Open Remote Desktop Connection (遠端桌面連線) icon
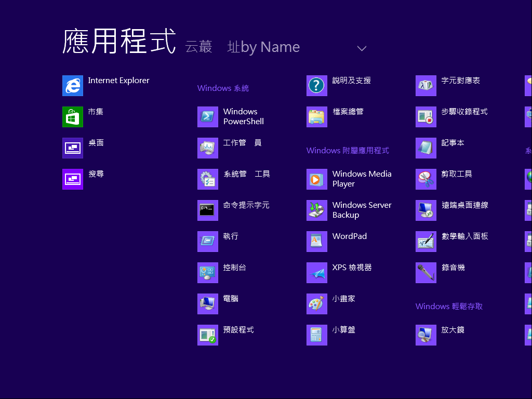 tap(426, 210)
